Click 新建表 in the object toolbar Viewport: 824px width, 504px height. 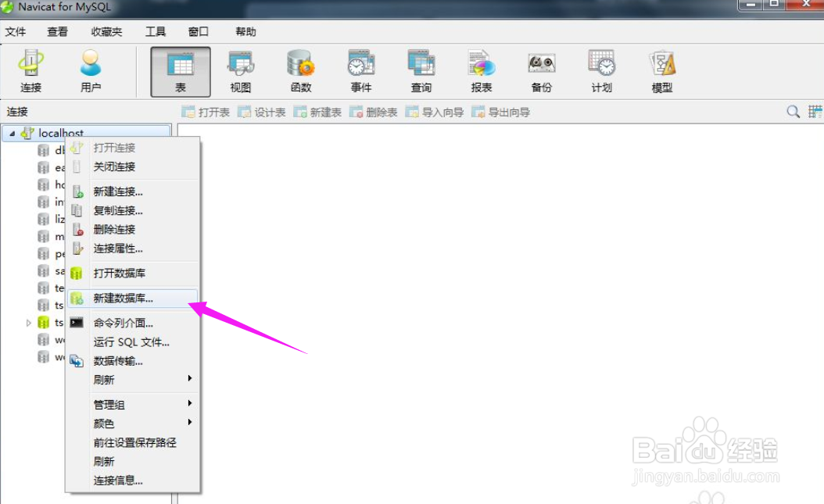[317, 112]
